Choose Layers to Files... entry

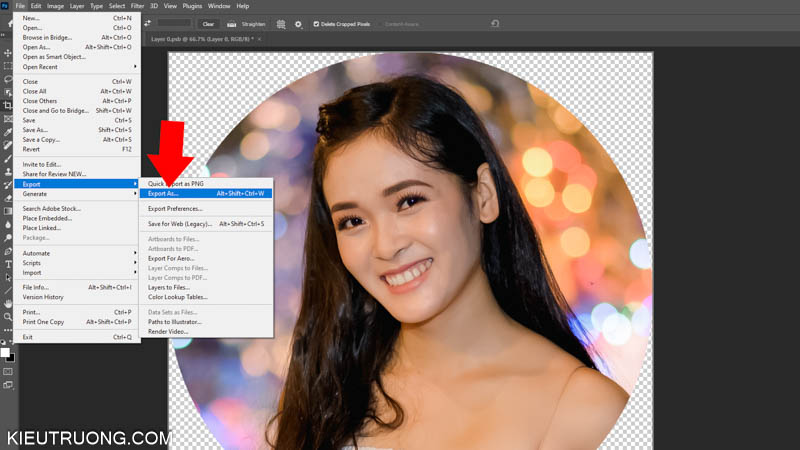pos(206,287)
